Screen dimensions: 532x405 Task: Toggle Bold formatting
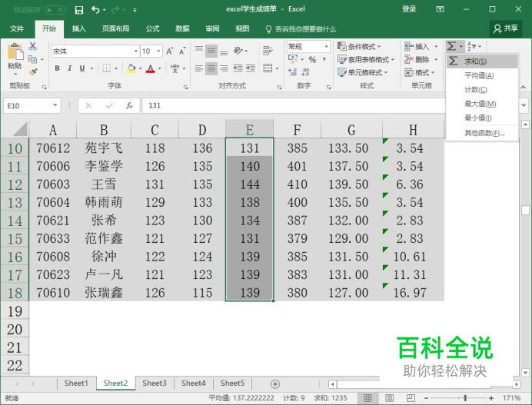pos(58,68)
